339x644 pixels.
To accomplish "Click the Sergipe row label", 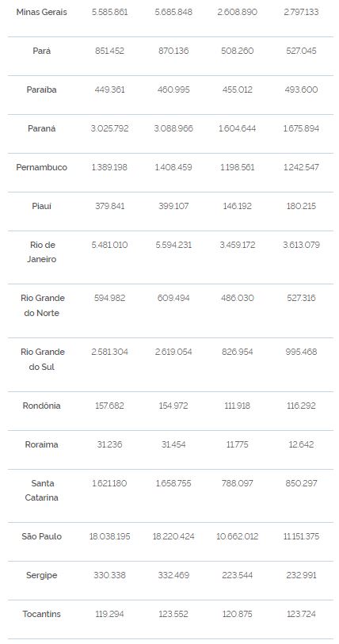I will (41, 575).
